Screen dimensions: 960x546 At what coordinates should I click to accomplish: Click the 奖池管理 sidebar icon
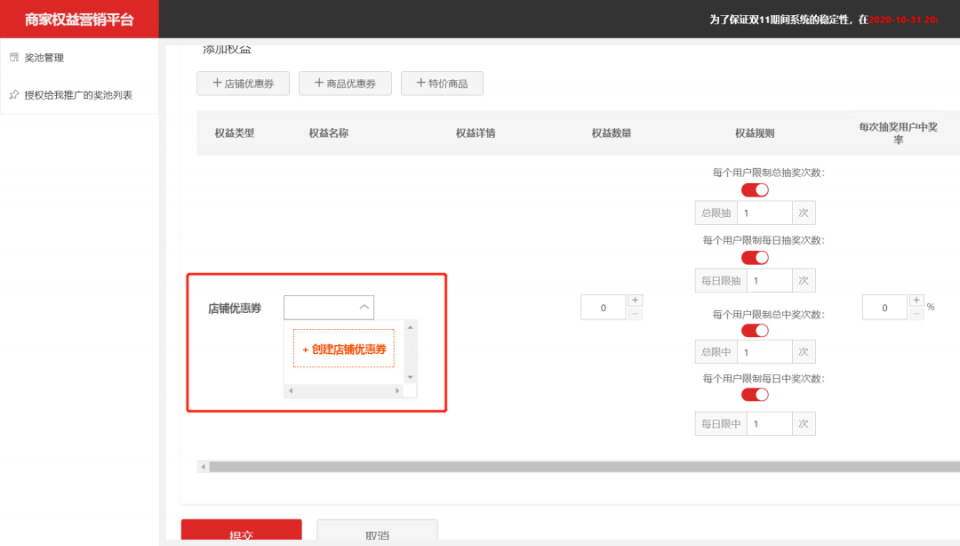click(14, 57)
